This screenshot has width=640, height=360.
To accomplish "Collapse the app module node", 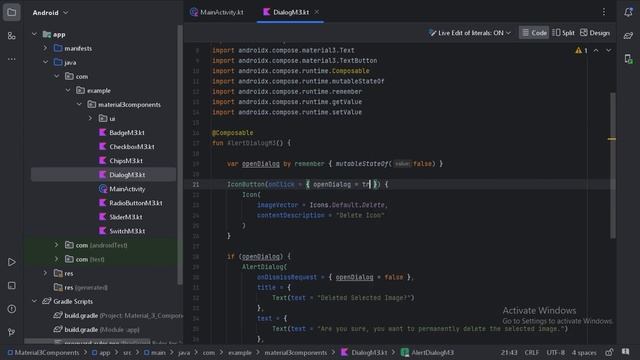I will [34, 34].
